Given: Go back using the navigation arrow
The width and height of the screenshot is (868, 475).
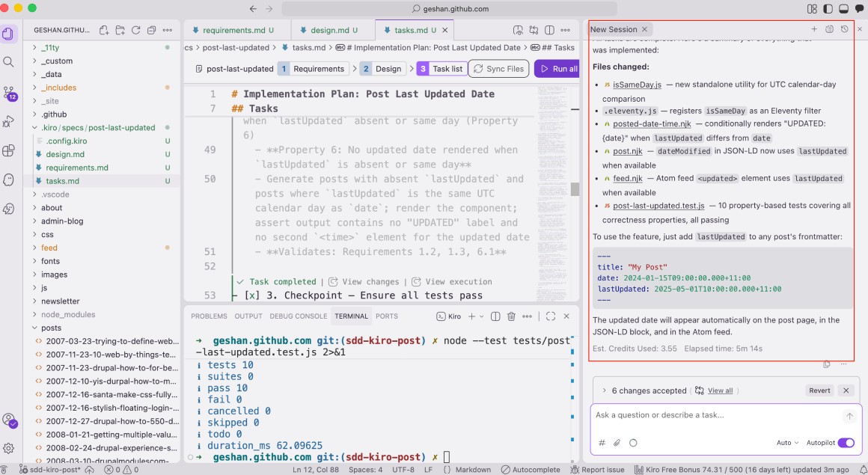Looking at the screenshot, I should click(x=253, y=9).
